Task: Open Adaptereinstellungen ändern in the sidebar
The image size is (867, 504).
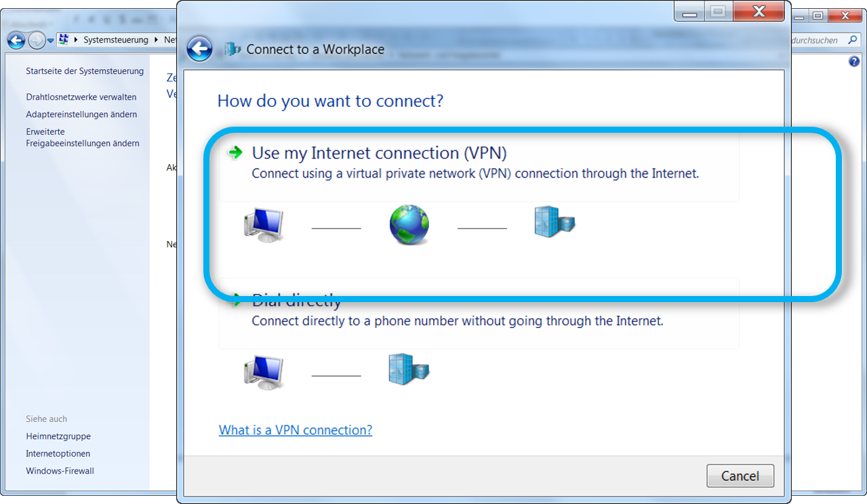Action: pyautogui.click(x=81, y=114)
